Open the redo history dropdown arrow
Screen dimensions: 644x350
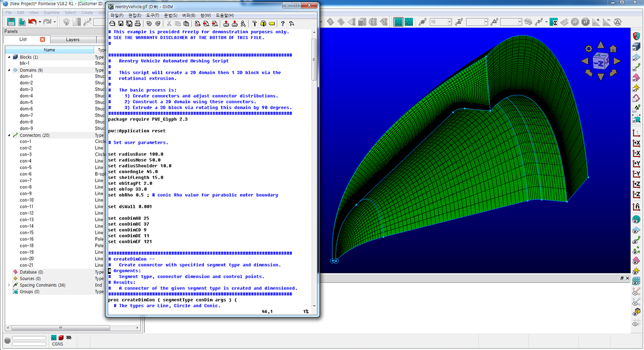[x=55, y=22]
